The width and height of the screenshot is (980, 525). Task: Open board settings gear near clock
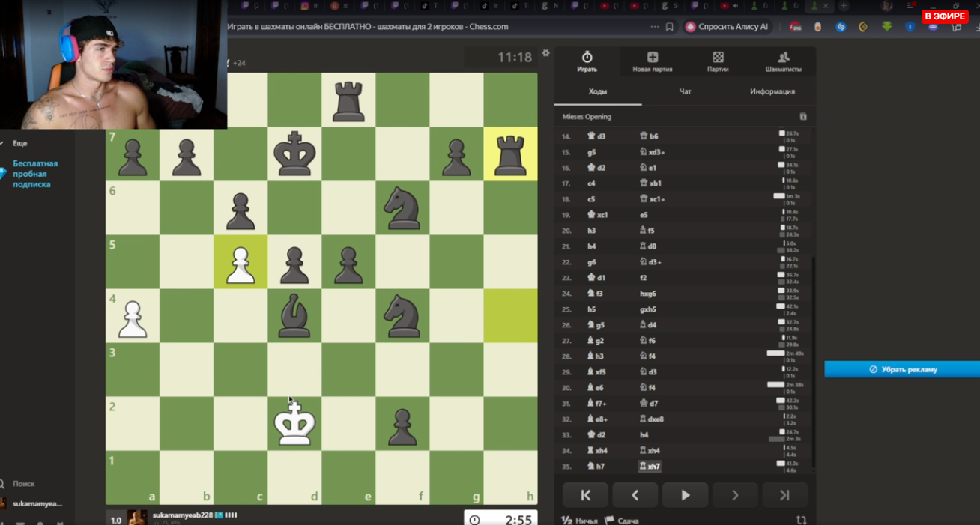coord(545,53)
